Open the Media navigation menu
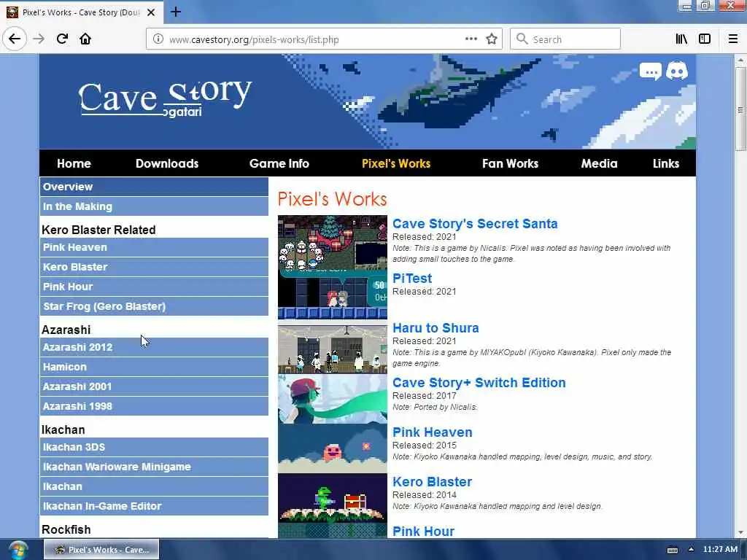 tap(599, 163)
